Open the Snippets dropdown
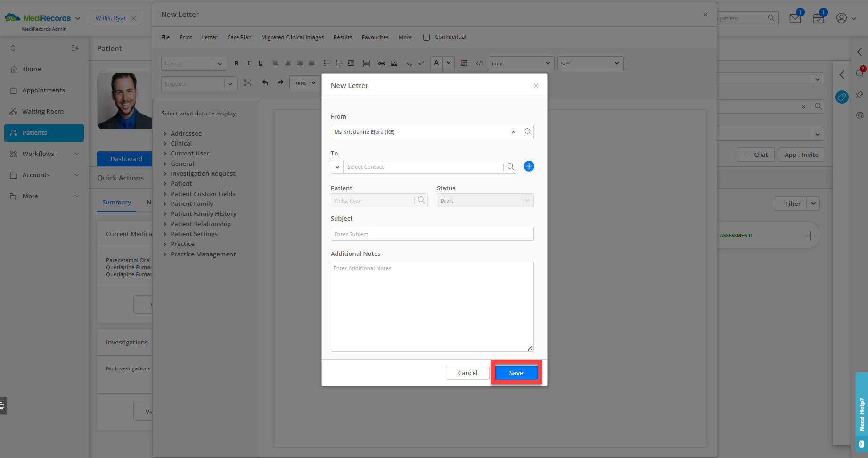 point(198,84)
